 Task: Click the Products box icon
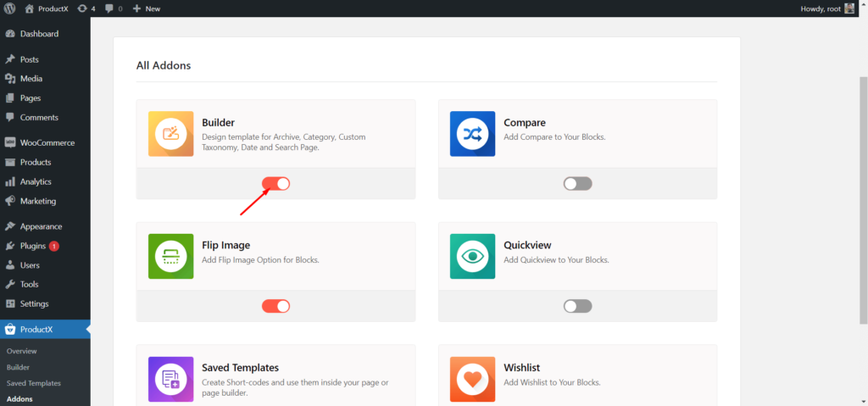coord(10,162)
